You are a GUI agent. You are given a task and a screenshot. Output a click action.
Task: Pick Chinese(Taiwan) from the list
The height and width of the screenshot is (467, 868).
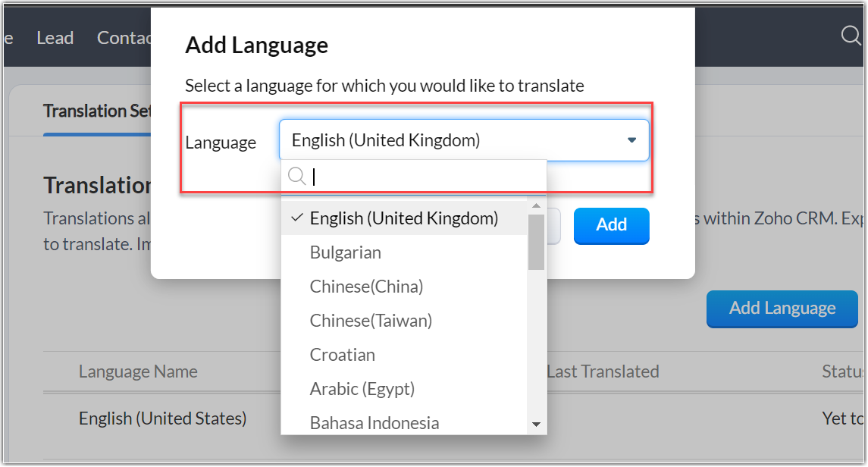371,321
